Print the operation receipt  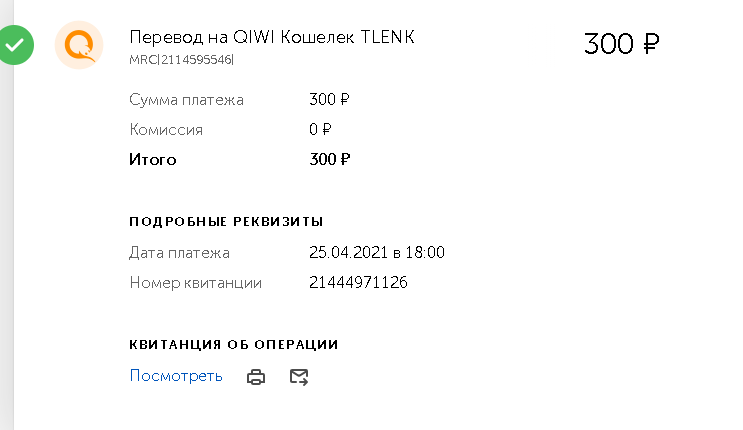(x=257, y=377)
